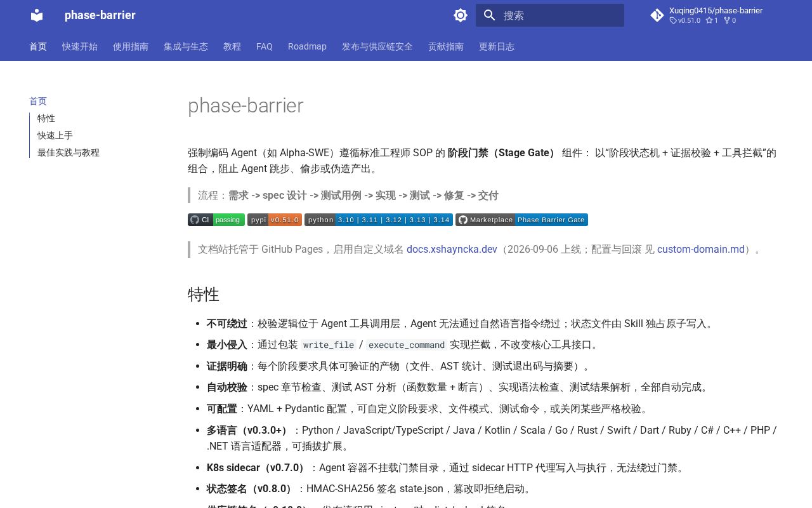Click the write_file code snippet
Viewport: 812px width, 508px height.
pyautogui.click(x=329, y=345)
